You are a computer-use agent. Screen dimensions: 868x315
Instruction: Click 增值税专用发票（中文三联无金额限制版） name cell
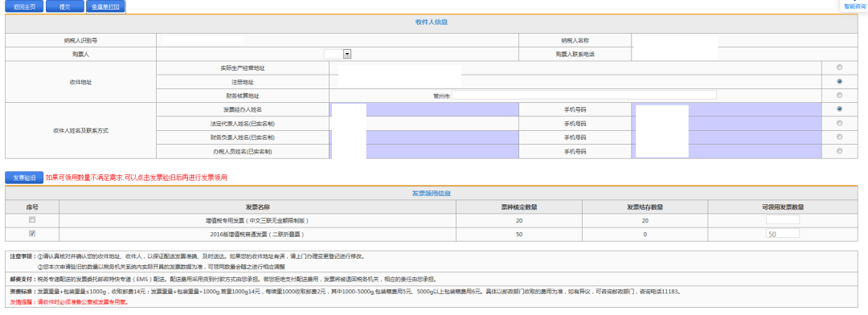tap(257, 220)
